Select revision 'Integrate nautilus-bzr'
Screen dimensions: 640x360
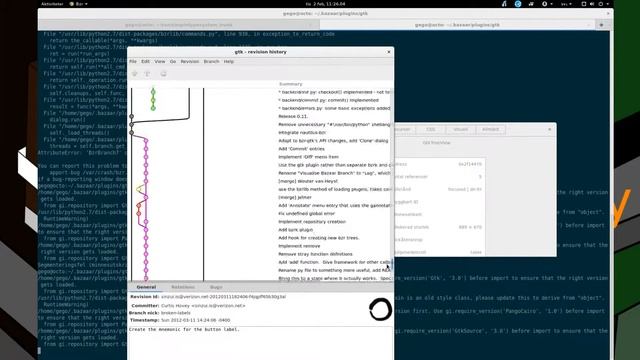[x=302, y=133]
